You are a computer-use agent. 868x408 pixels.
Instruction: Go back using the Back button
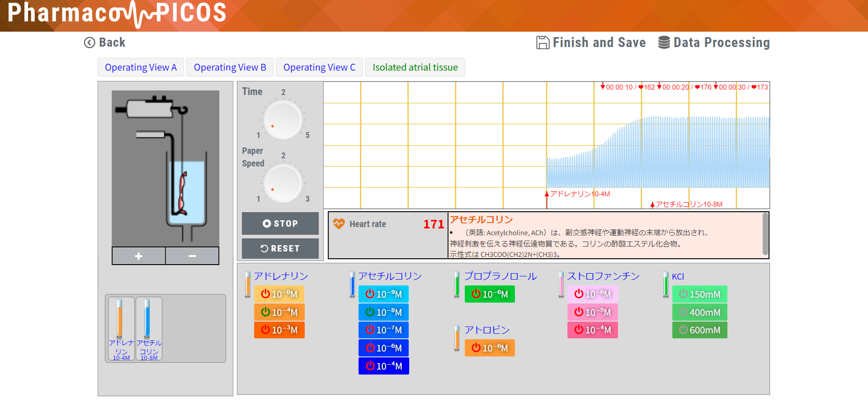(x=104, y=43)
